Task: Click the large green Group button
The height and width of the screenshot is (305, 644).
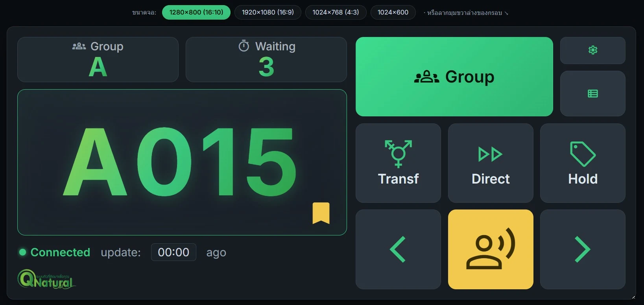Action: (454, 77)
